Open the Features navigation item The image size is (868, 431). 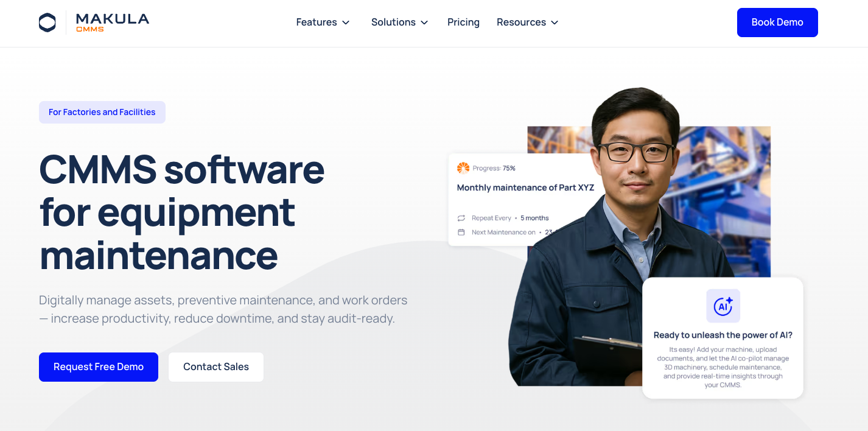[x=317, y=23]
